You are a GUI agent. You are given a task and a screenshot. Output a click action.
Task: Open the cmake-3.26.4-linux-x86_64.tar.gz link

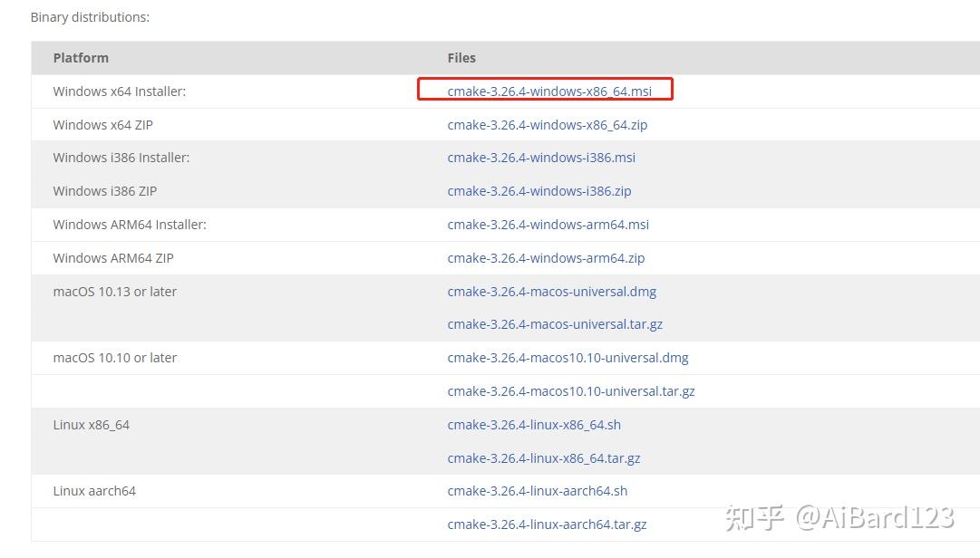coord(544,458)
